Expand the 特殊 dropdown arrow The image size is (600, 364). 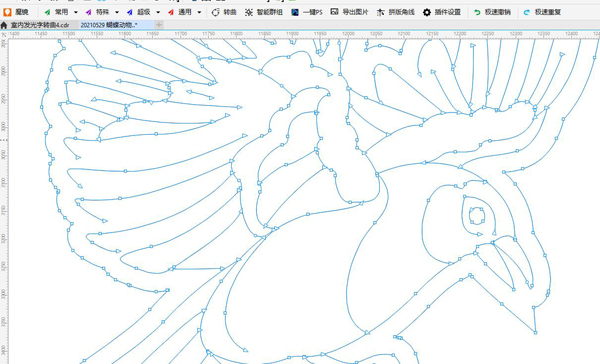(x=117, y=12)
